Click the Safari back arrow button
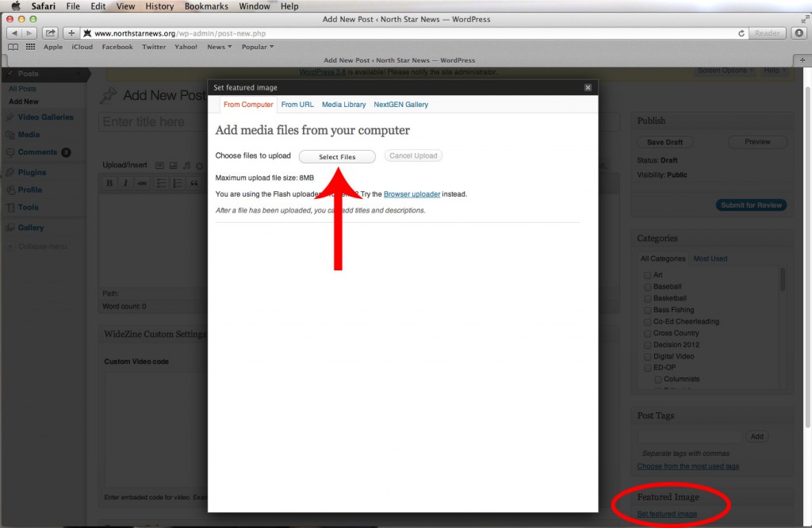This screenshot has width=812, height=528. tap(14, 33)
